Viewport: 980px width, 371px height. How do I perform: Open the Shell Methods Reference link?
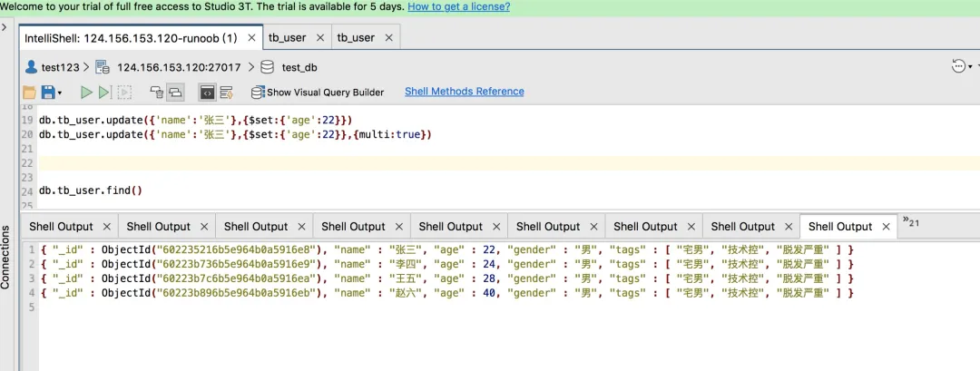click(x=464, y=92)
